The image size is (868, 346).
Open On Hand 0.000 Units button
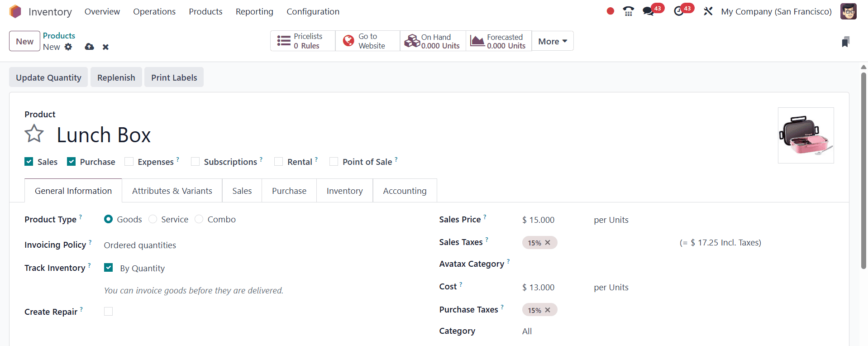pos(433,41)
